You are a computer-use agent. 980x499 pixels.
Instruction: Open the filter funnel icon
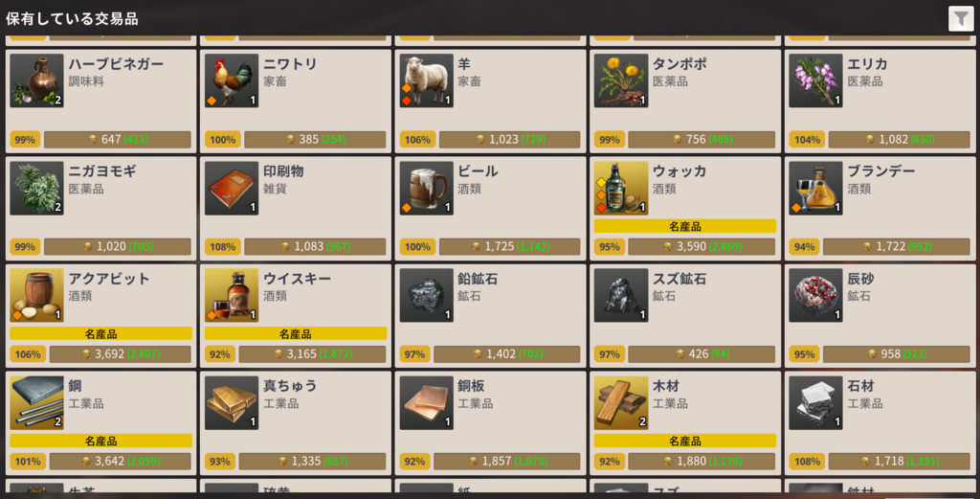[961, 18]
